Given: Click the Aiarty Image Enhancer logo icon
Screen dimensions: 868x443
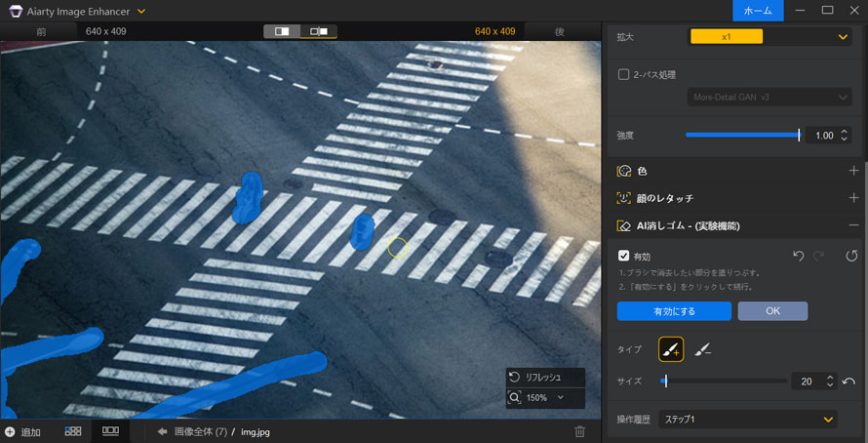Looking at the screenshot, I should click(16, 11).
